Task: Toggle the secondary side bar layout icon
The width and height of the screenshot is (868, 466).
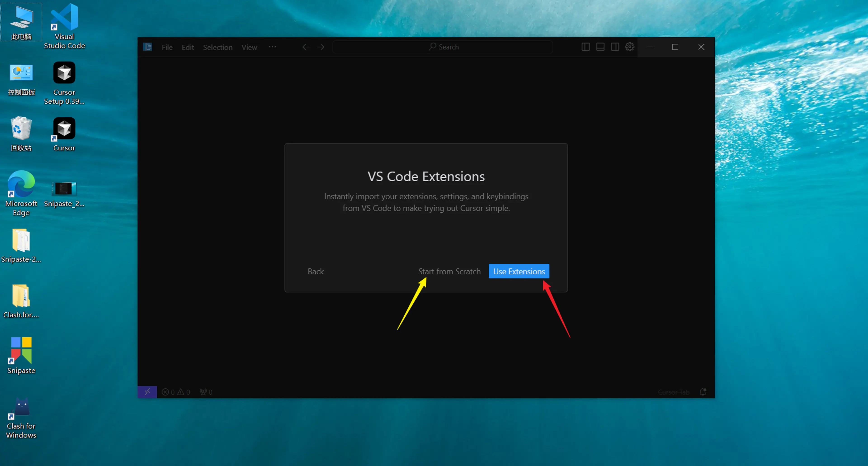Action: (615, 47)
